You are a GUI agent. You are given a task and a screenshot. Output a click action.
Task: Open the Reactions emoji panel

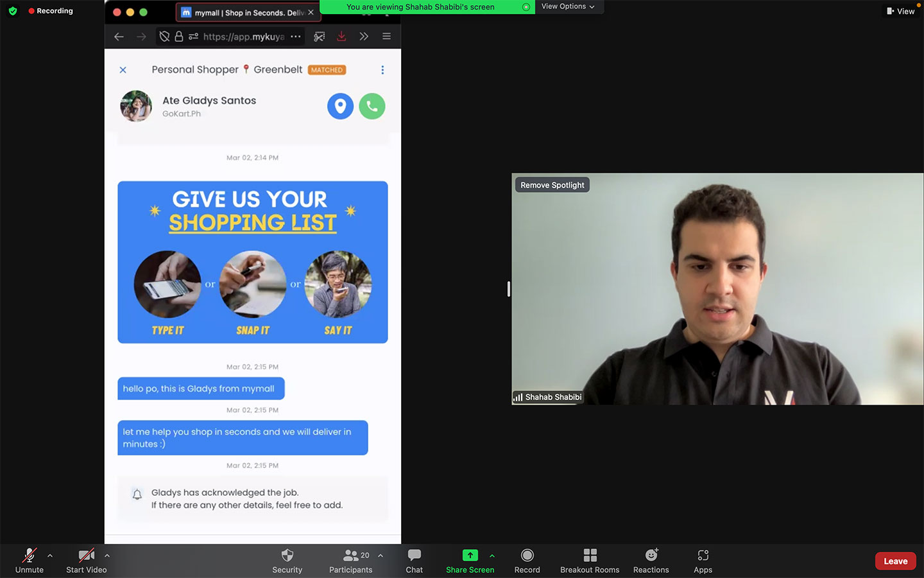click(651, 561)
